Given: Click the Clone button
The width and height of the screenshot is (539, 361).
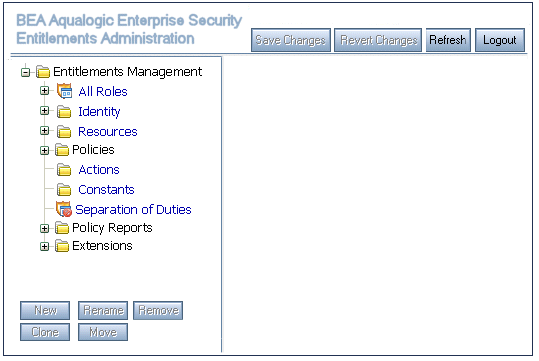Looking at the screenshot, I should [45, 332].
